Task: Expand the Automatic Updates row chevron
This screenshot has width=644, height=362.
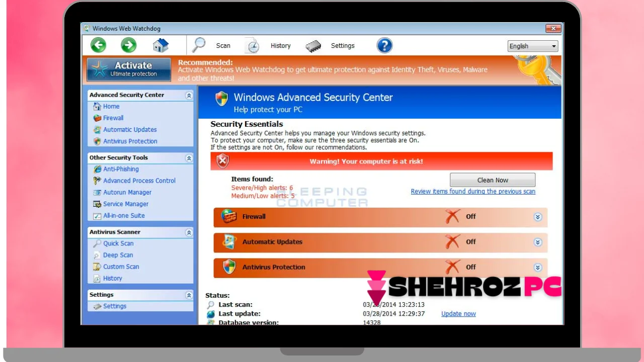Action: 538,242
